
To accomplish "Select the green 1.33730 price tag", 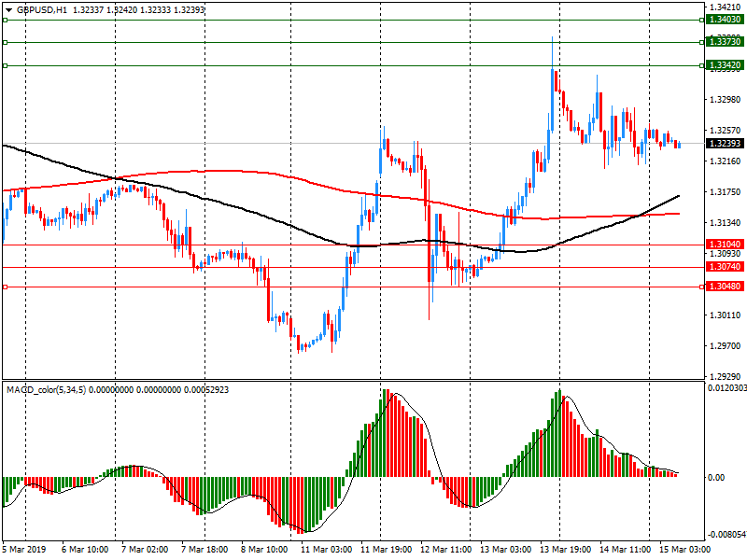I will pos(725,42).
